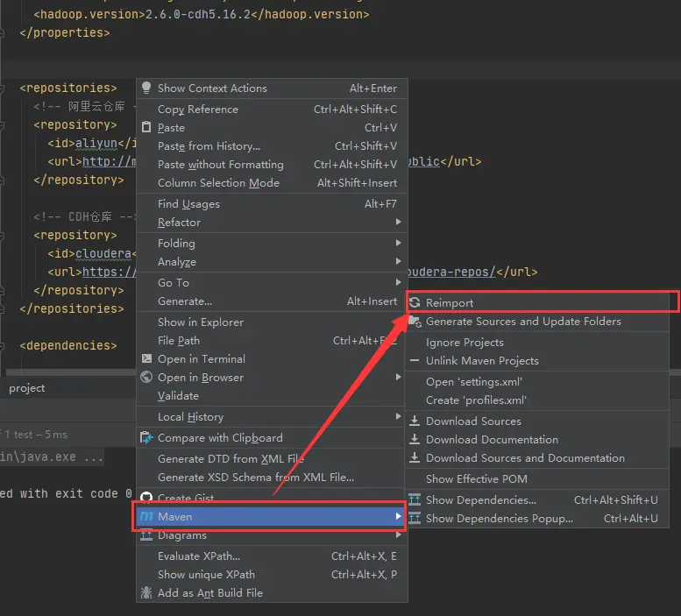Select Validate from context menu
The width and height of the screenshot is (681, 616).
[272, 395]
